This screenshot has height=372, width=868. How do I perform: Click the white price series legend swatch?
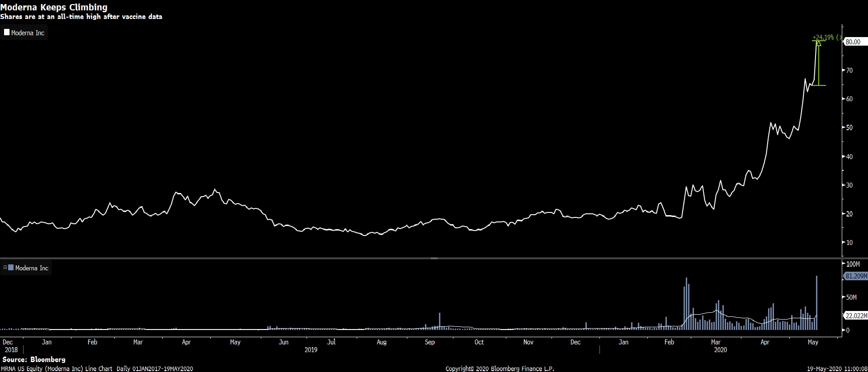tap(7, 32)
